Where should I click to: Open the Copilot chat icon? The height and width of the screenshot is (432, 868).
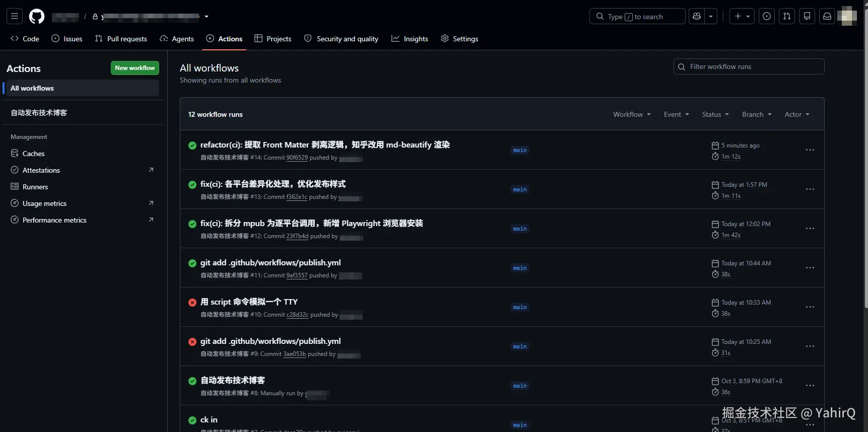click(697, 16)
